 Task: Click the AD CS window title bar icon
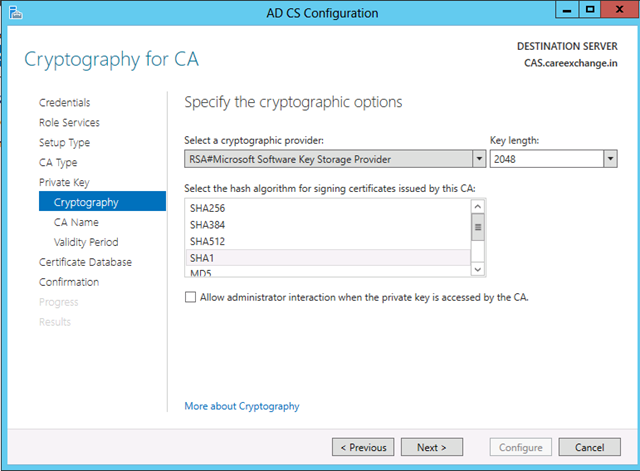click(16, 13)
